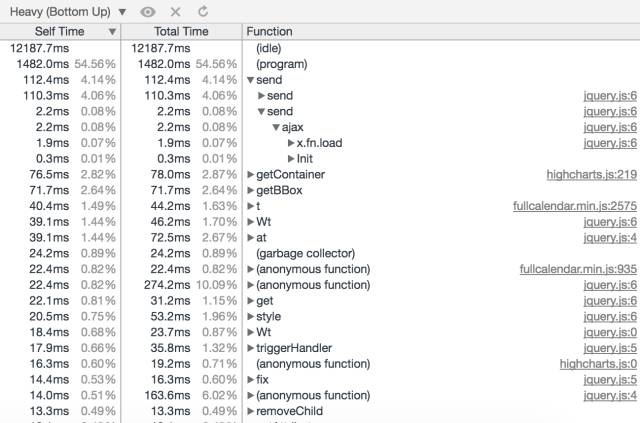Click the 20.5ms self time cell
The height and width of the screenshot is (423, 640).
49,317
